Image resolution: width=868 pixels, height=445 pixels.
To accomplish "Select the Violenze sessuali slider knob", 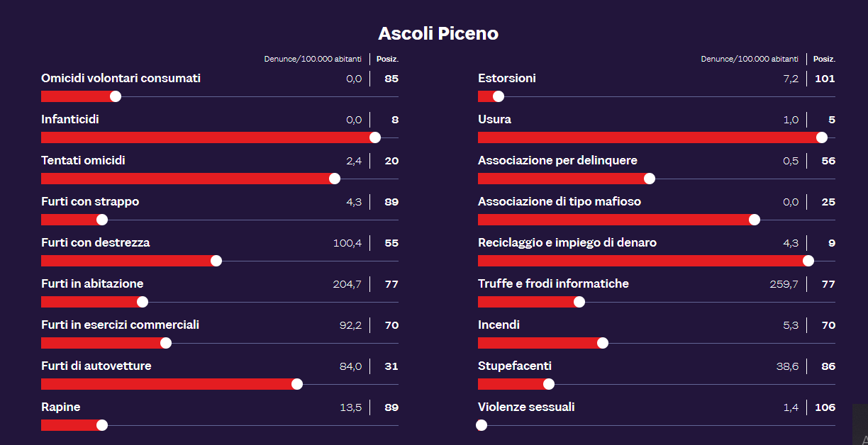I will point(482,425).
